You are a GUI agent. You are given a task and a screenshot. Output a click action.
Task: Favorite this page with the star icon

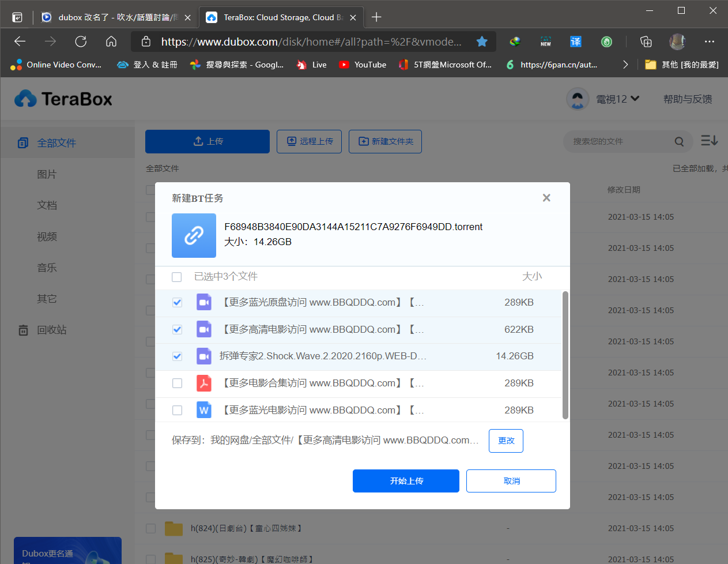482,42
